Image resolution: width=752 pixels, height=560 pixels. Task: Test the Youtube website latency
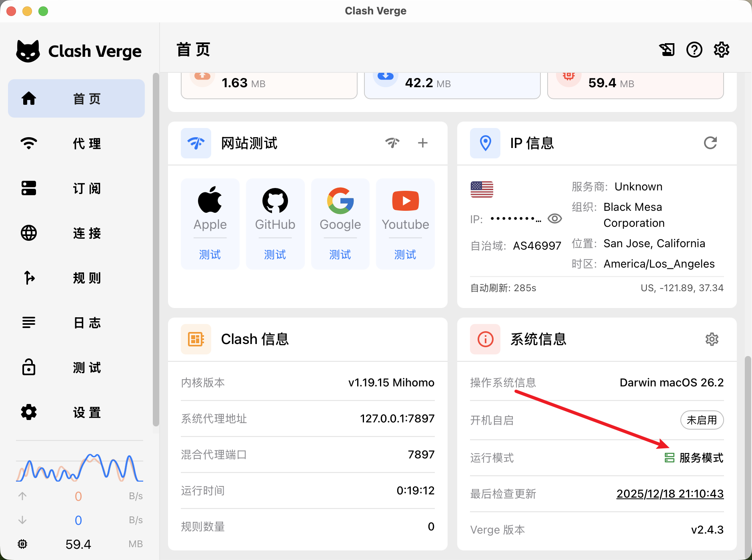[x=405, y=254]
